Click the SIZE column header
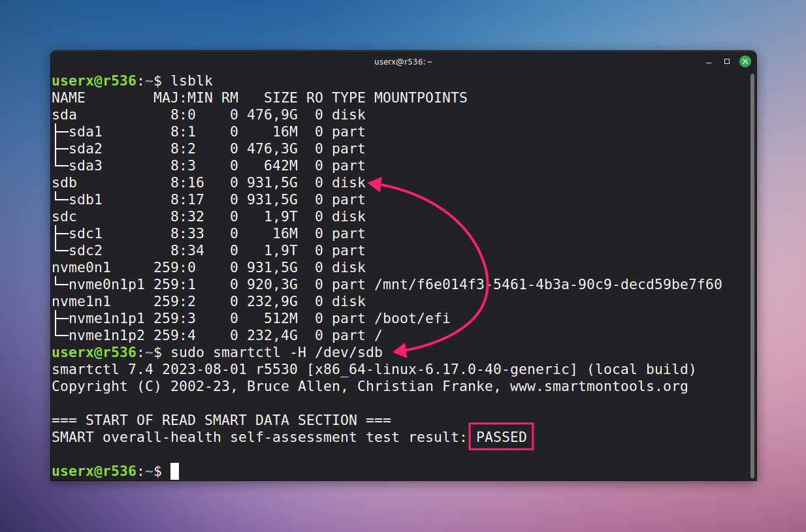The image size is (806, 532). pos(281,98)
